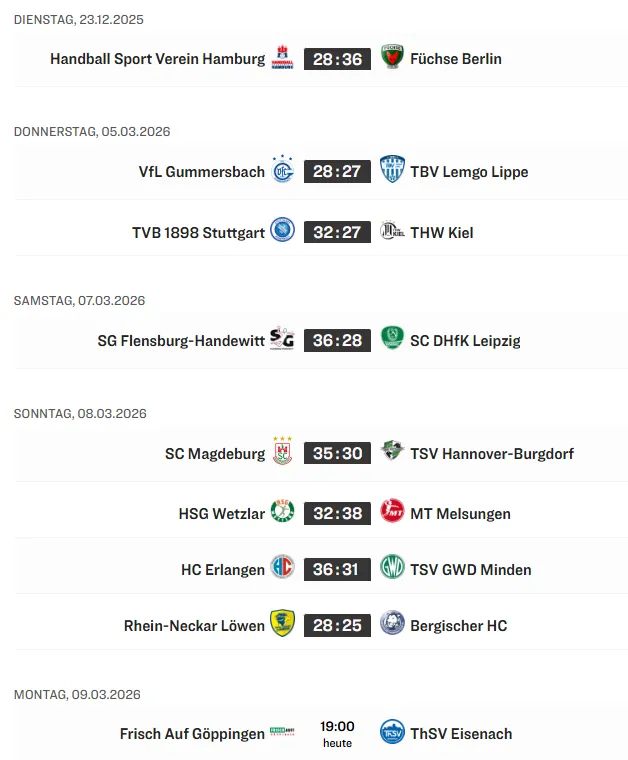Click the VfL Gummersbach club crest
This screenshot has height=760, width=628.
tap(283, 172)
